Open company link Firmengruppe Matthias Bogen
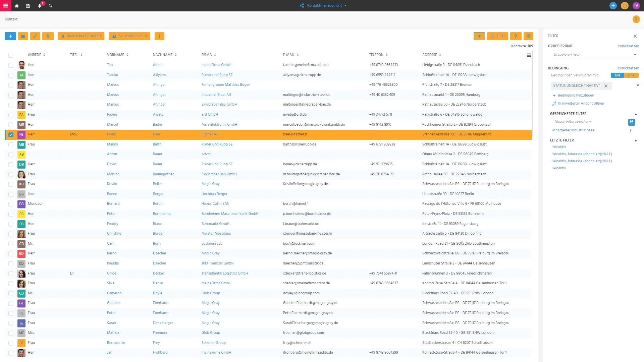644x362 pixels. [226, 85]
